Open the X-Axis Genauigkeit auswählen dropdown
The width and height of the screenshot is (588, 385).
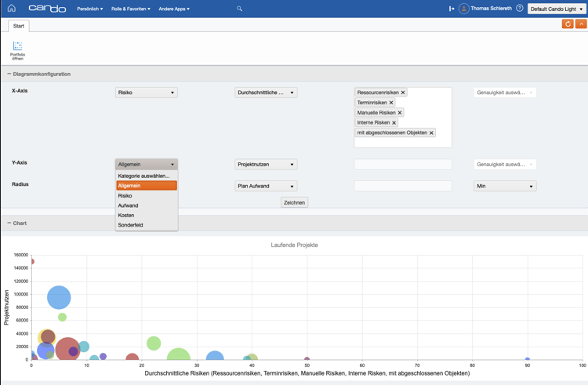coord(505,93)
